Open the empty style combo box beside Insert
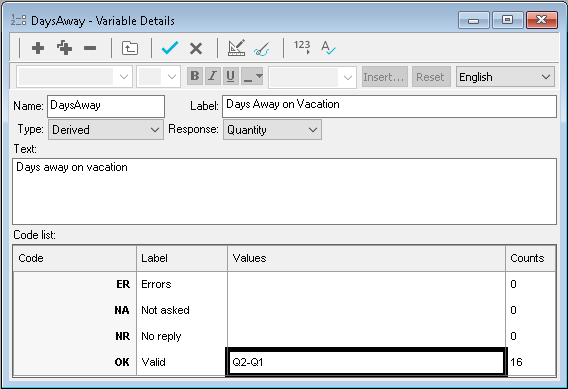 312,77
